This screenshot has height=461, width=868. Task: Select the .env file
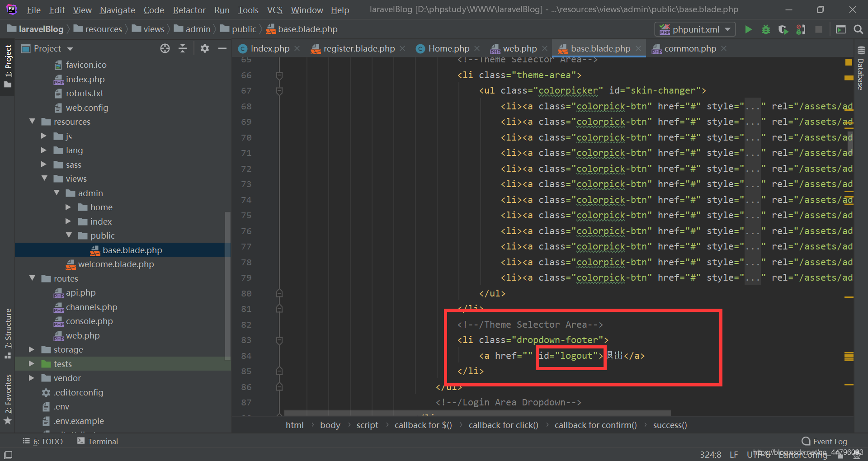[61, 406]
